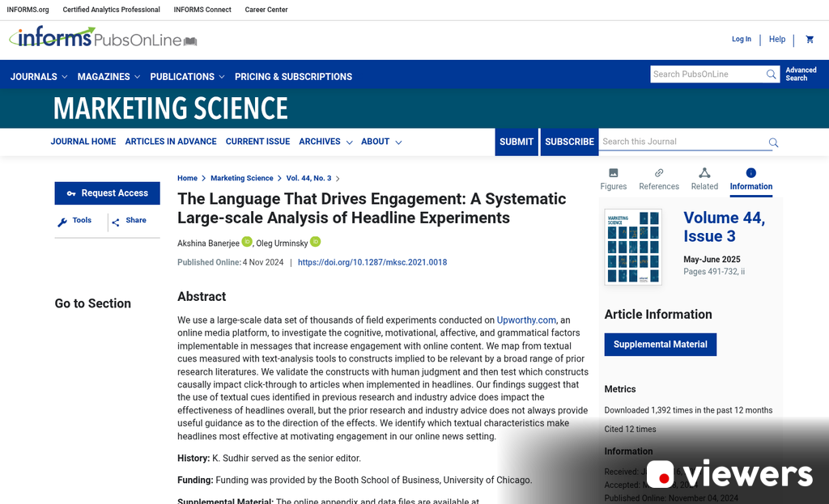
Task: Expand the ARCHIVES dropdown
Action: pyautogui.click(x=320, y=142)
